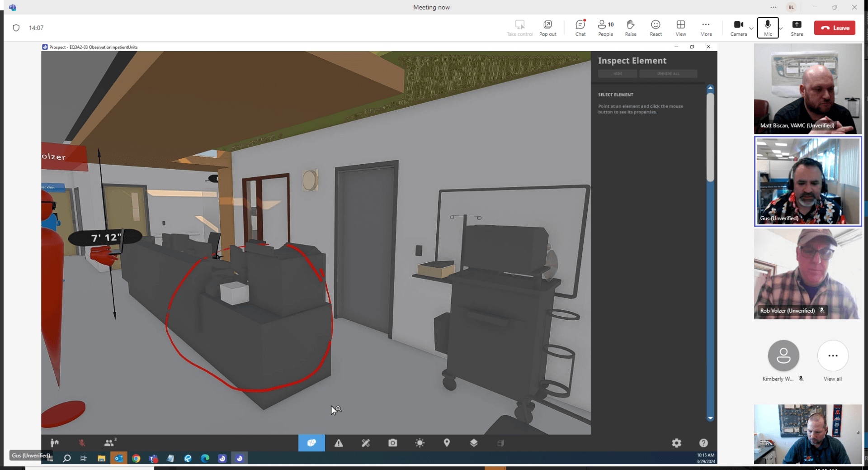Viewport: 868px width, 470px height.
Task: Select Gus's video thumbnail
Action: [x=807, y=181]
